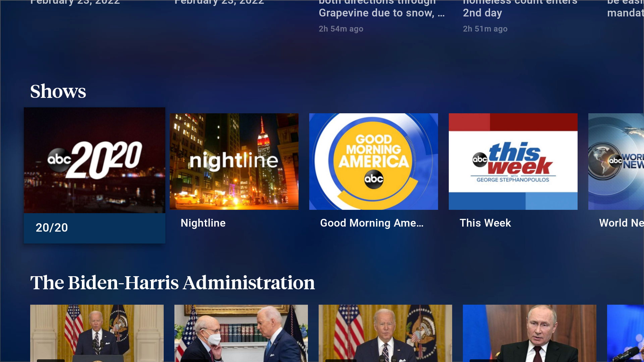Open Good Morning America show tile
This screenshot has width=644, height=362.
[373, 161]
